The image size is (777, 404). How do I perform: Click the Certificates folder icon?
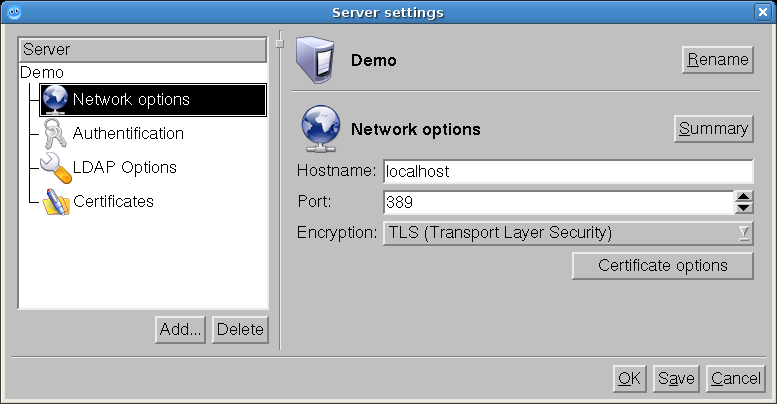point(56,202)
